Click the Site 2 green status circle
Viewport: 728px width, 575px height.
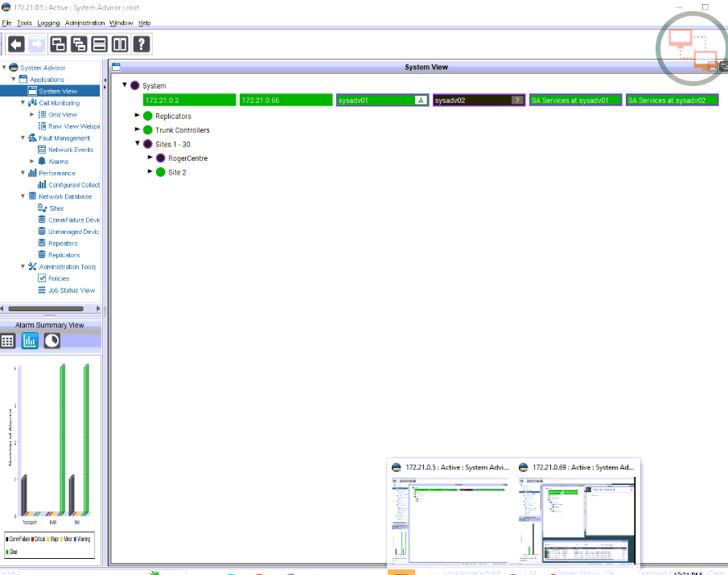(x=161, y=172)
